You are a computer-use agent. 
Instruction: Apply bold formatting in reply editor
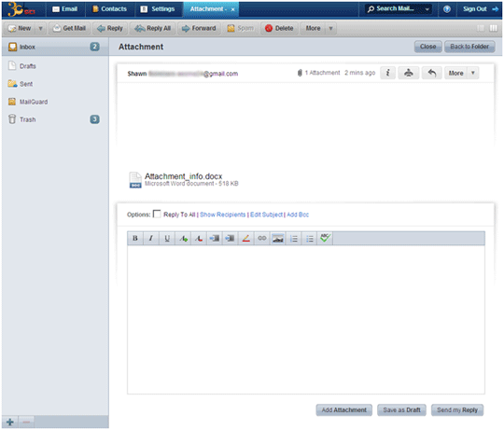[135, 238]
